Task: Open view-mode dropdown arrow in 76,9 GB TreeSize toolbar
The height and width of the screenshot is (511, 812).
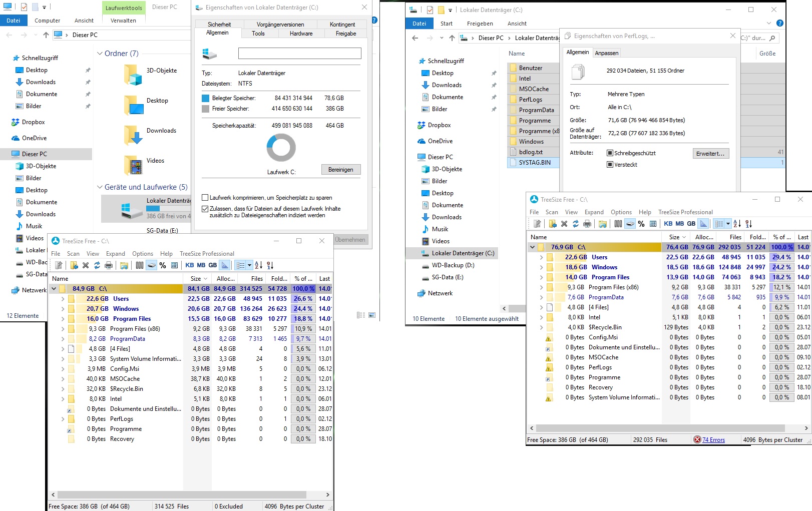Action: [x=728, y=224]
